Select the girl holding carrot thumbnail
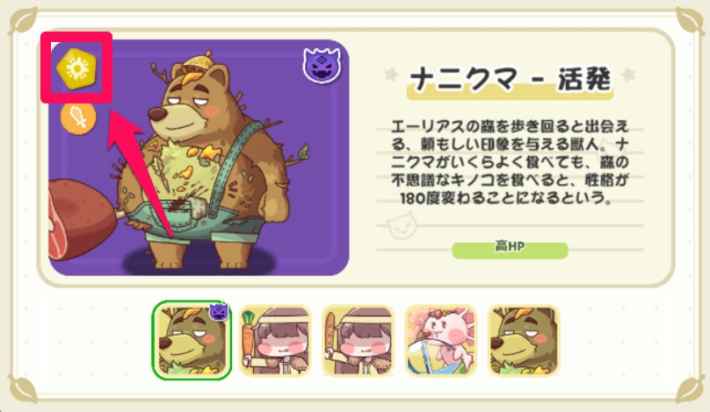Screen dimensions: 710x412 tap(275, 341)
